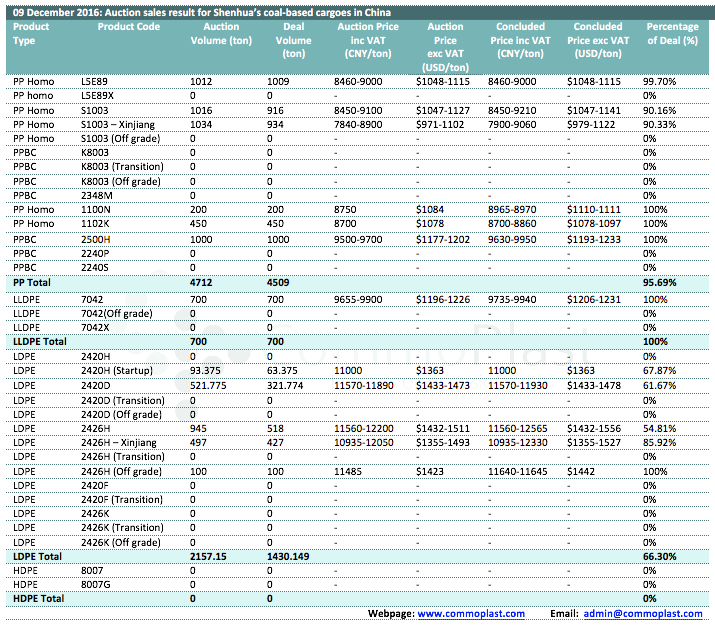
Task: Select the 2500H product code cell
Action: [x=96, y=240]
